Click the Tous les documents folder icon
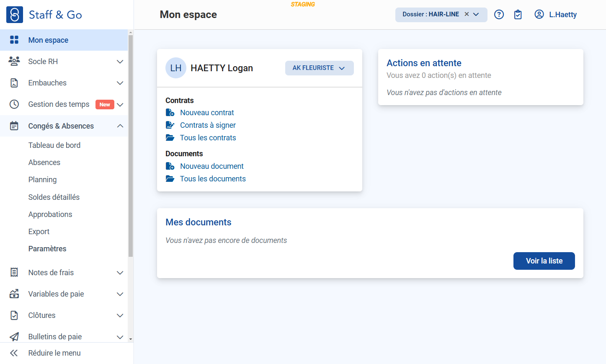The width and height of the screenshot is (606, 364). [x=170, y=178]
